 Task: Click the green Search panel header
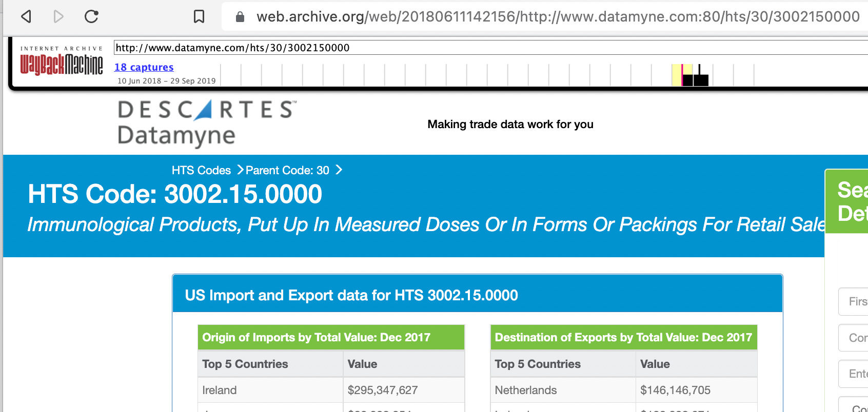click(846, 201)
